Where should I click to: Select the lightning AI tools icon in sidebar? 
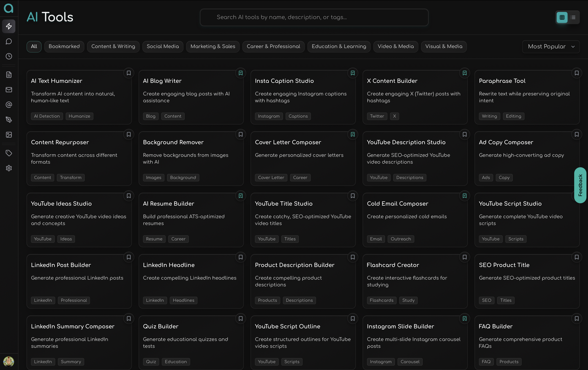click(9, 26)
